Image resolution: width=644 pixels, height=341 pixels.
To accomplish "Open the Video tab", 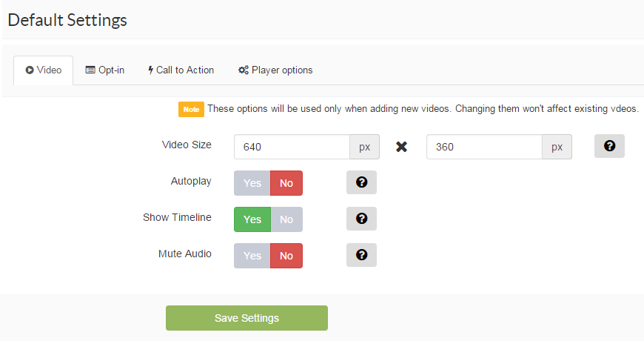I will (x=44, y=70).
